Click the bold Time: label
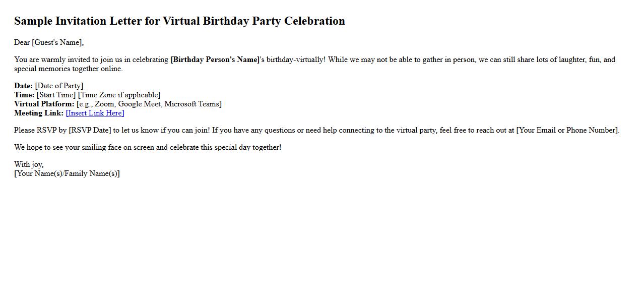Viewport: 644px width, 303px height. click(24, 95)
